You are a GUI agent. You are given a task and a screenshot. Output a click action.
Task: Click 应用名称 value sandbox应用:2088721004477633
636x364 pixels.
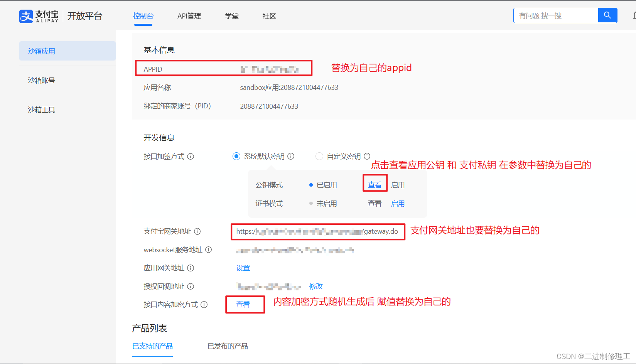(x=289, y=88)
